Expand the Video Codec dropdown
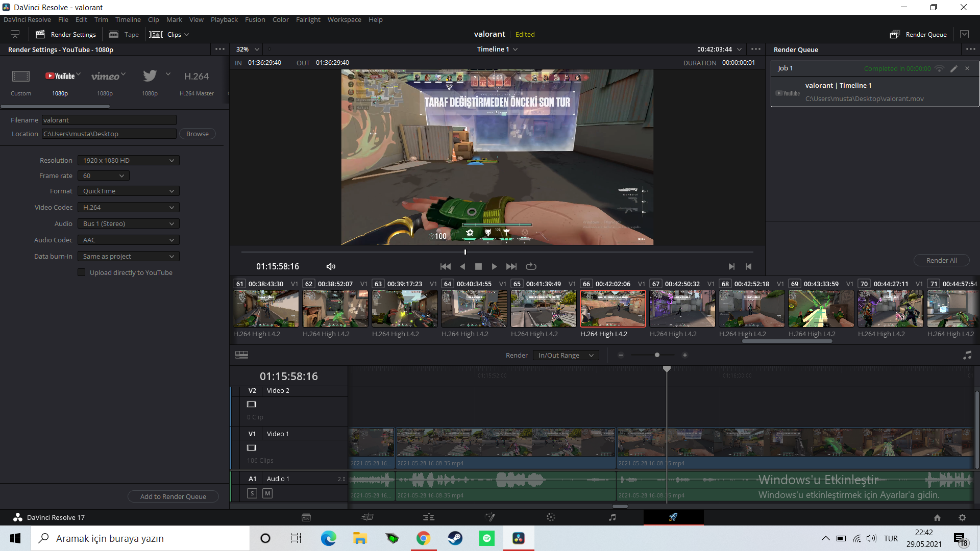The height and width of the screenshot is (551, 980). tap(129, 207)
